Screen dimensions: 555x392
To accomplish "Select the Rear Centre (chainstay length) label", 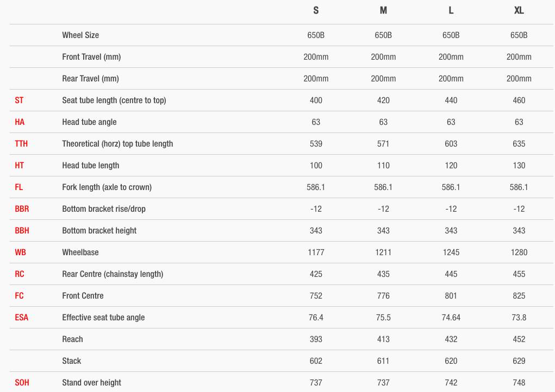I will pos(113,274).
